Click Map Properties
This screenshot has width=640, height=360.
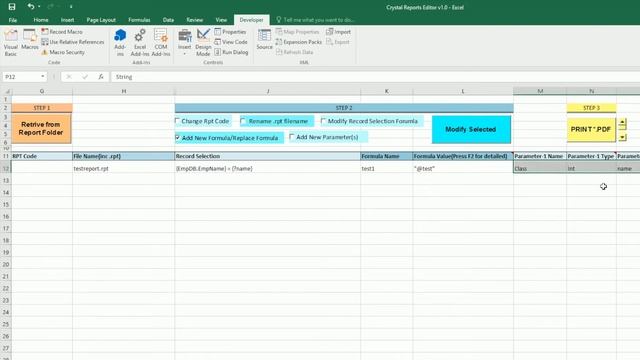[x=297, y=32]
